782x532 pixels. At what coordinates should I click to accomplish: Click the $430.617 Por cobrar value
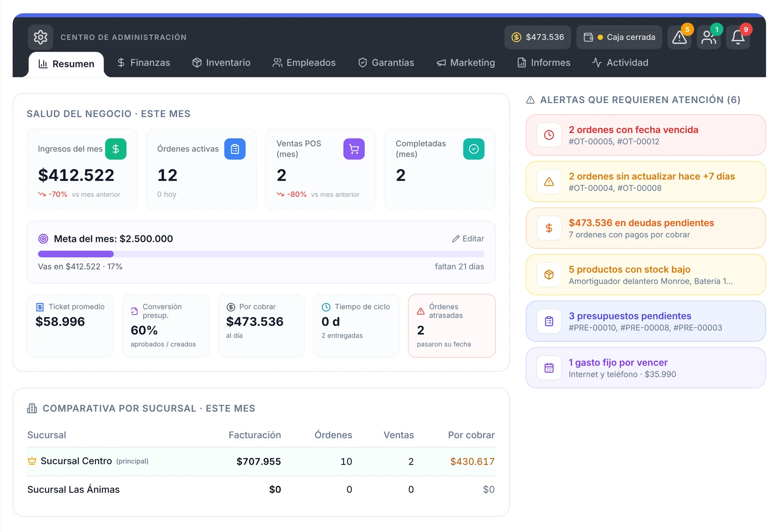tap(472, 462)
